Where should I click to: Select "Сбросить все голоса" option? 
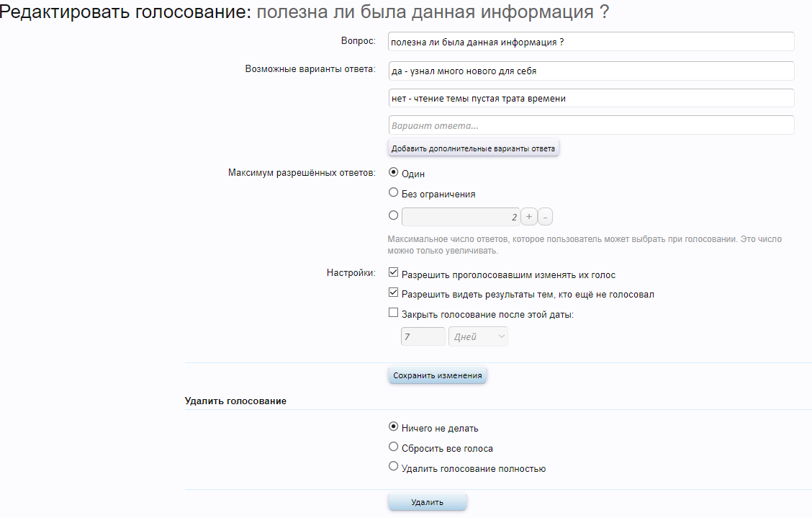pos(394,446)
